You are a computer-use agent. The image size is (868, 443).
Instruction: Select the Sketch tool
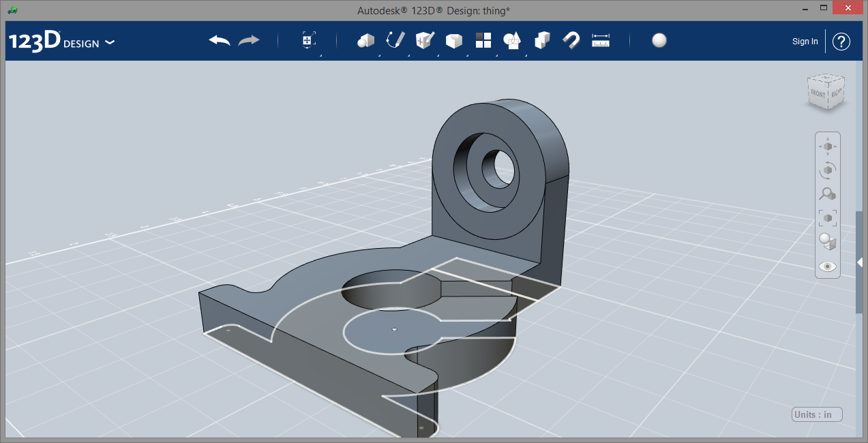(x=395, y=41)
